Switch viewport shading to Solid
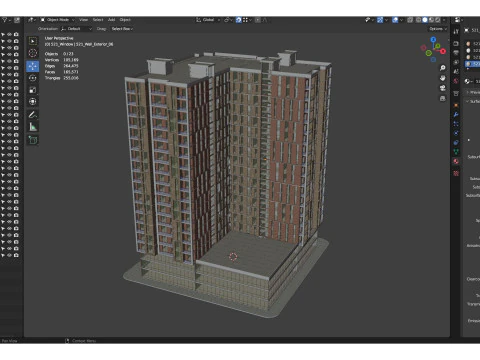The width and height of the screenshot is (480, 360). click(x=425, y=20)
